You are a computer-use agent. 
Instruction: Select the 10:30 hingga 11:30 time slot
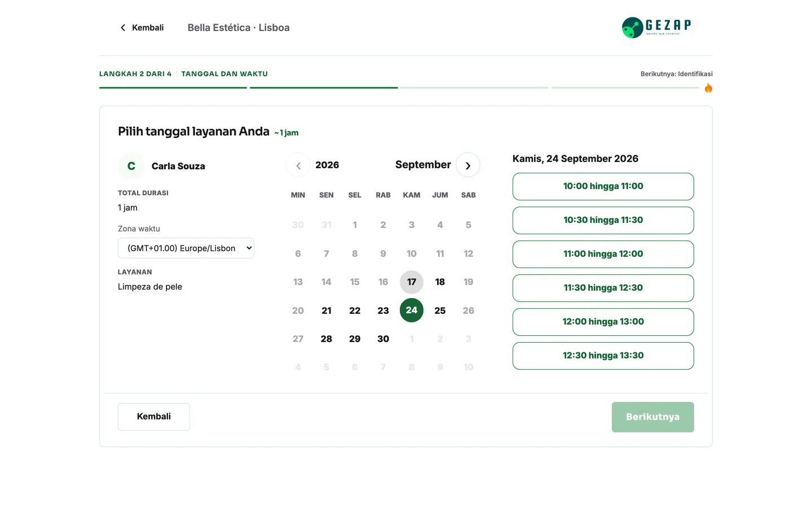[603, 220]
